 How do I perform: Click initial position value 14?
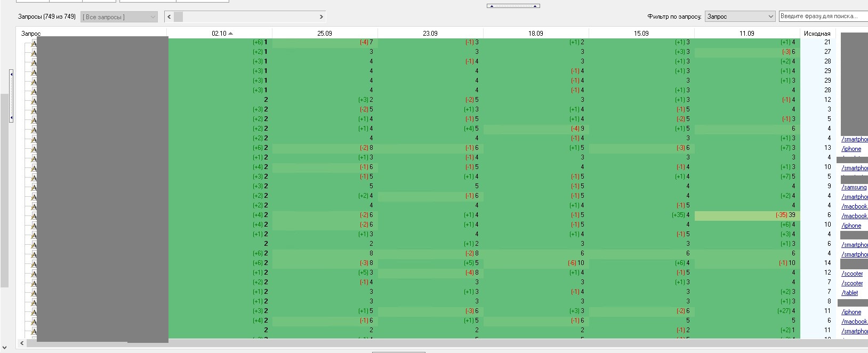[x=827, y=263]
